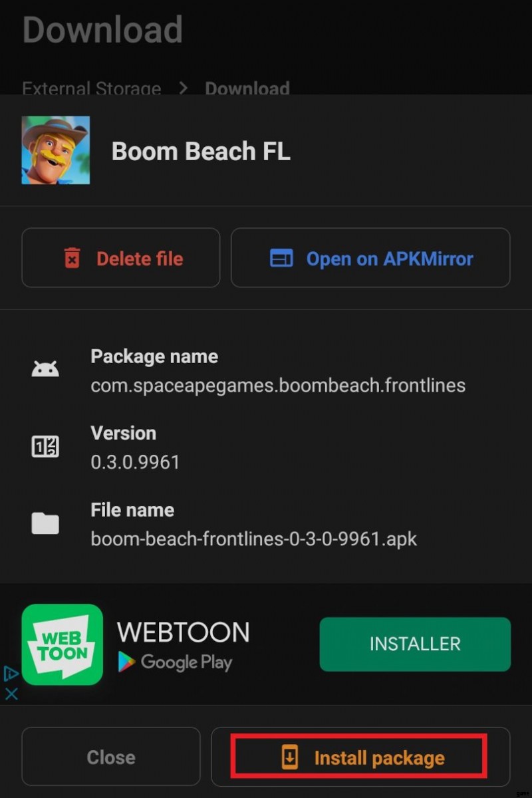532x798 pixels.
Task: Go to External Storage breadcrumb
Action: 92,89
